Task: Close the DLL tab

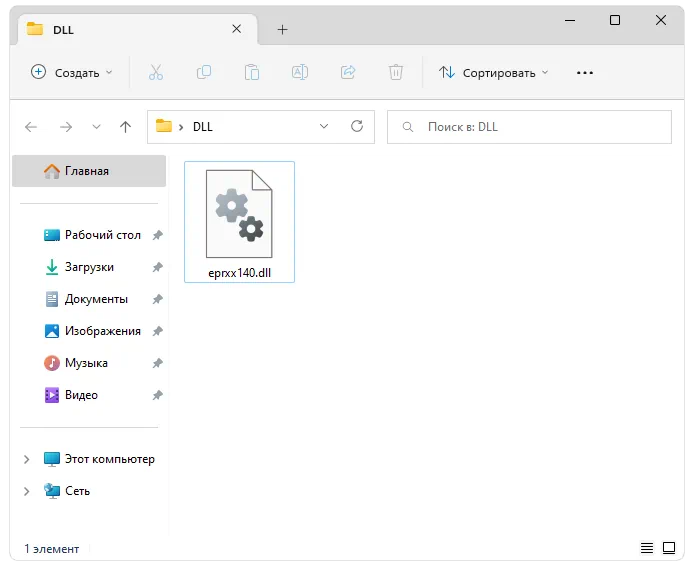Action: click(x=236, y=29)
